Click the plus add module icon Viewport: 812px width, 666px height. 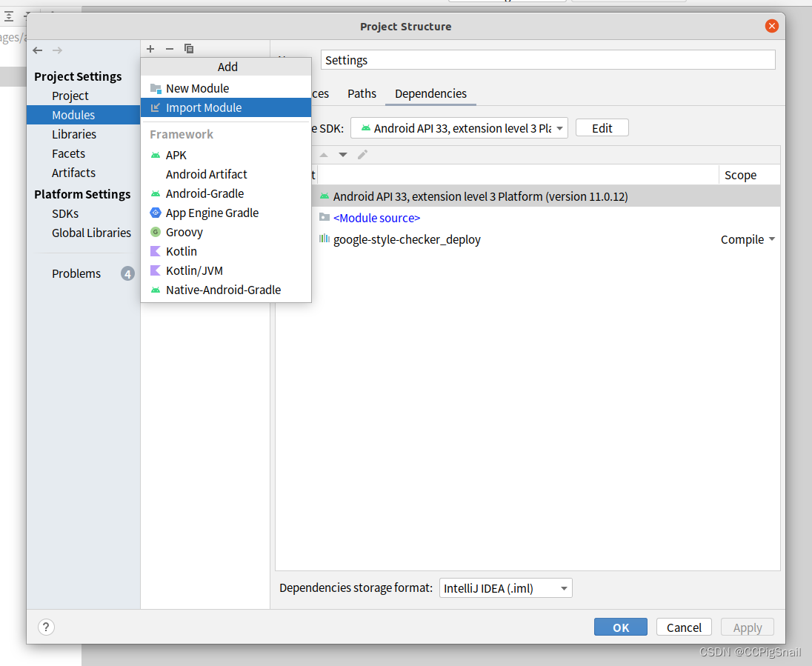[150, 49]
